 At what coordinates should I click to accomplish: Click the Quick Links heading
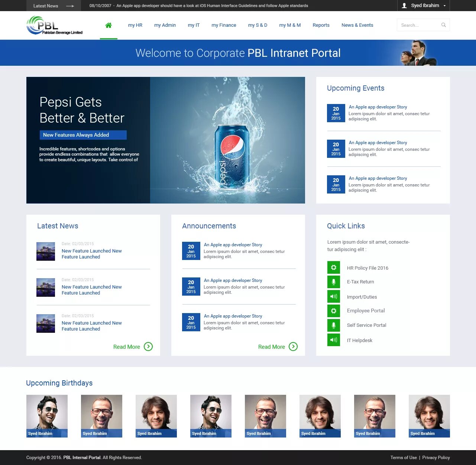pos(346,226)
